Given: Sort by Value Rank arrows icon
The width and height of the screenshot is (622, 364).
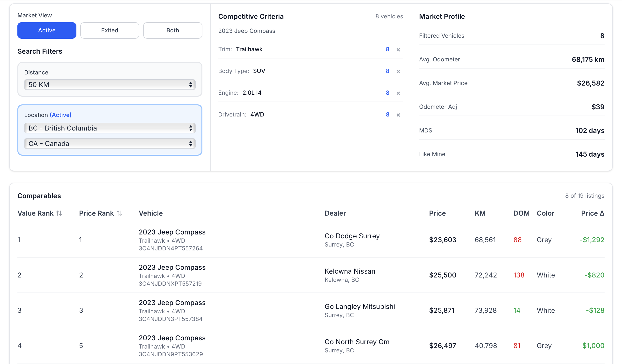Looking at the screenshot, I should click(x=59, y=213).
